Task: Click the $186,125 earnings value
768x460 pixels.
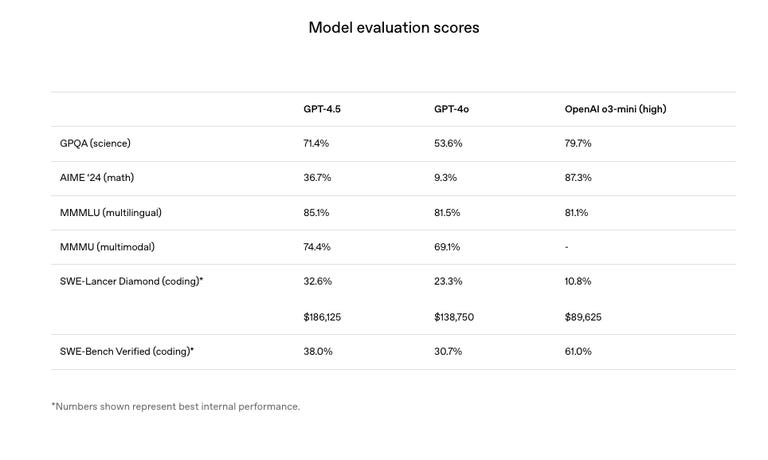Action: [x=325, y=317]
